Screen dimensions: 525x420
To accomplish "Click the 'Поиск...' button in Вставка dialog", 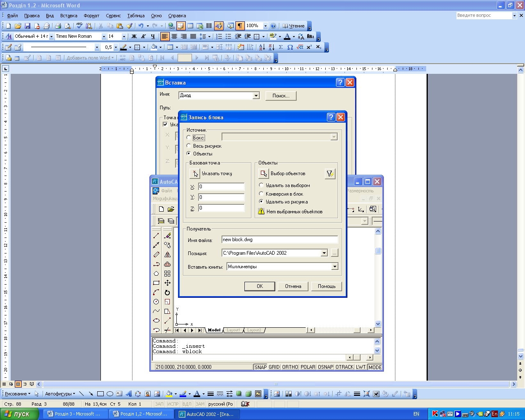I will point(281,96).
